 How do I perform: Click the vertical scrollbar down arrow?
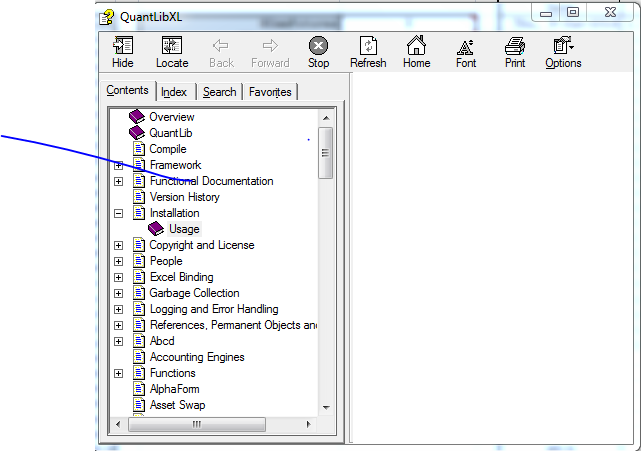click(x=326, y=408)
